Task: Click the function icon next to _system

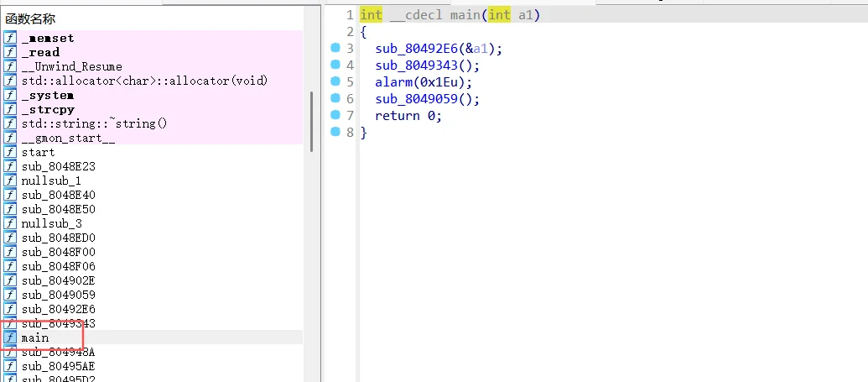Action: coord(10,95)
